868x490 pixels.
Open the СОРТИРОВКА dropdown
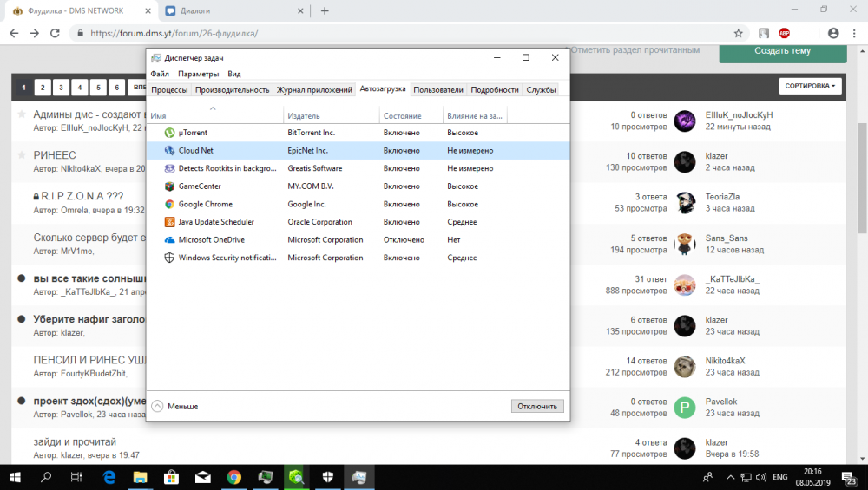click(x=811, y=87)
